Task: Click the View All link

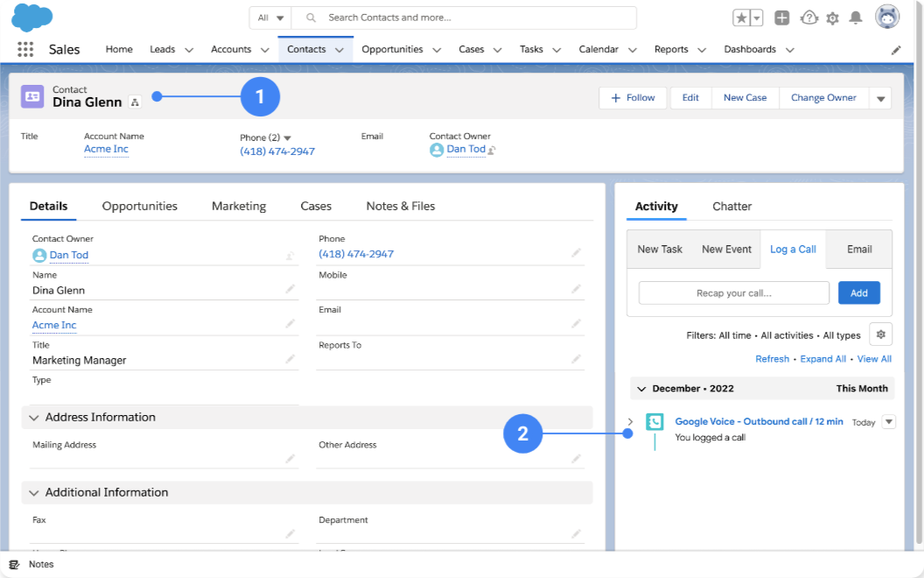Action: pos(874,359)
